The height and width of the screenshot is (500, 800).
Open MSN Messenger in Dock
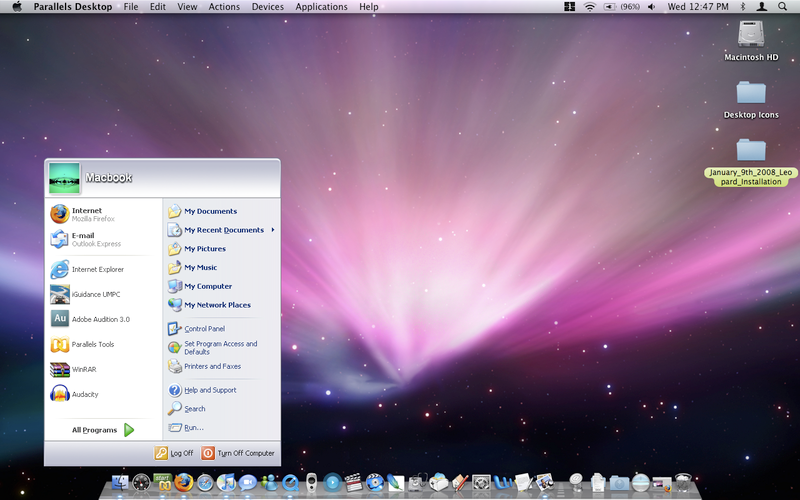click(x=269, y=482)
